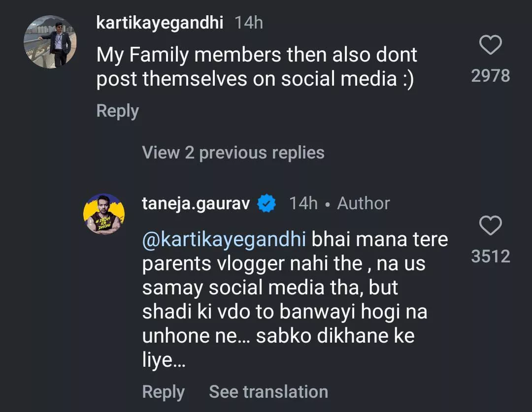Viewport: 532px width, 412px height.
Task: Click See translation under the reply
Action: (268, 392)
